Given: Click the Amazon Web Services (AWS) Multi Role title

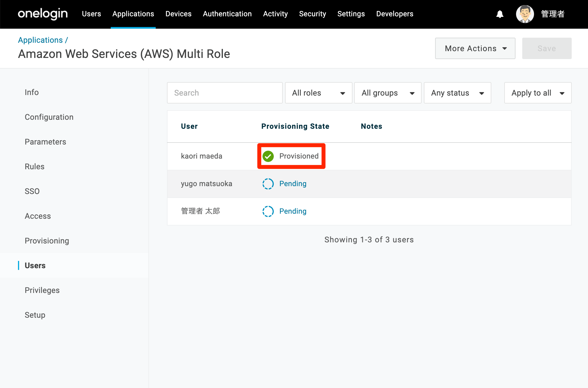Looking at the screenshot, I should tap(124, 54).
